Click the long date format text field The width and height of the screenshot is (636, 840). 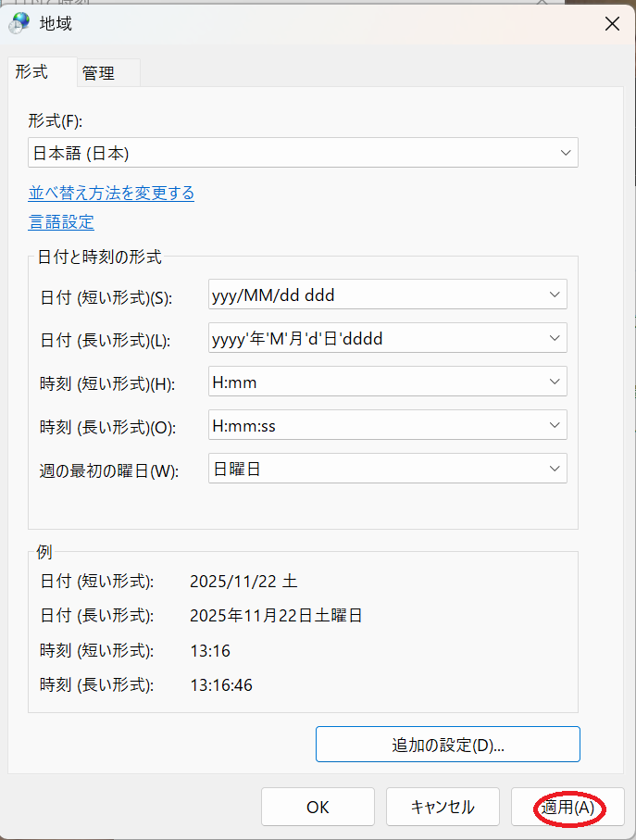(370, 339)
